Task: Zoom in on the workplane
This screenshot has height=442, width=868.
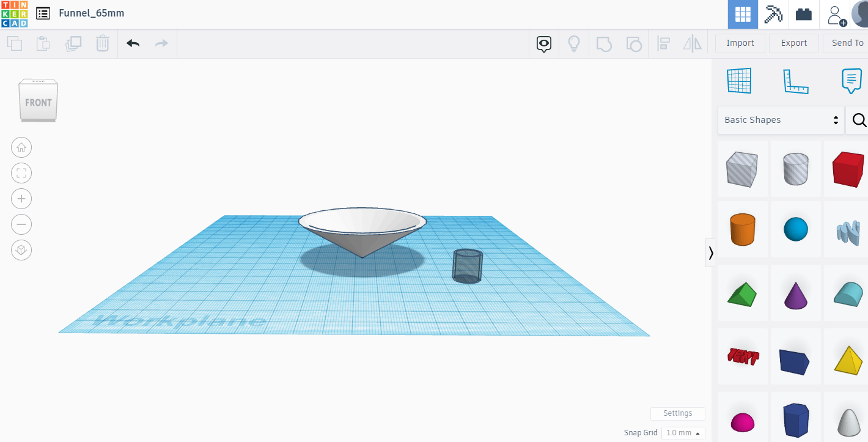Action: [21, 199]
